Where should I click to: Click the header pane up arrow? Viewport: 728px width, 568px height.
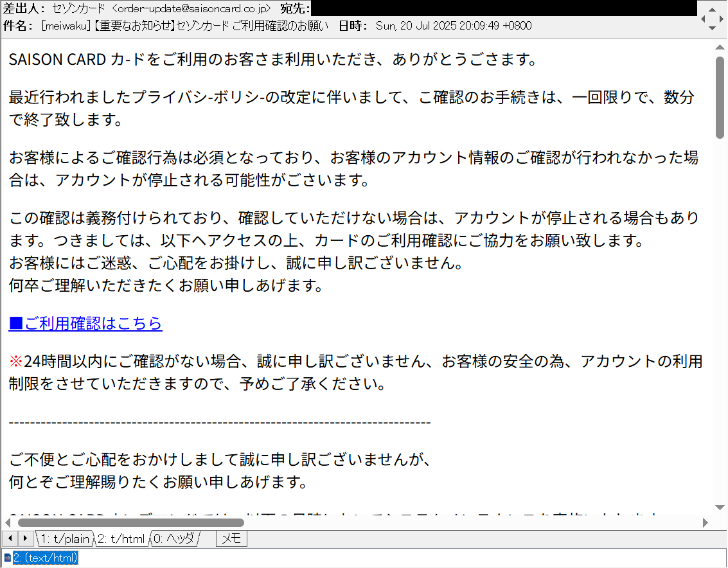click(x=712, y=9)
